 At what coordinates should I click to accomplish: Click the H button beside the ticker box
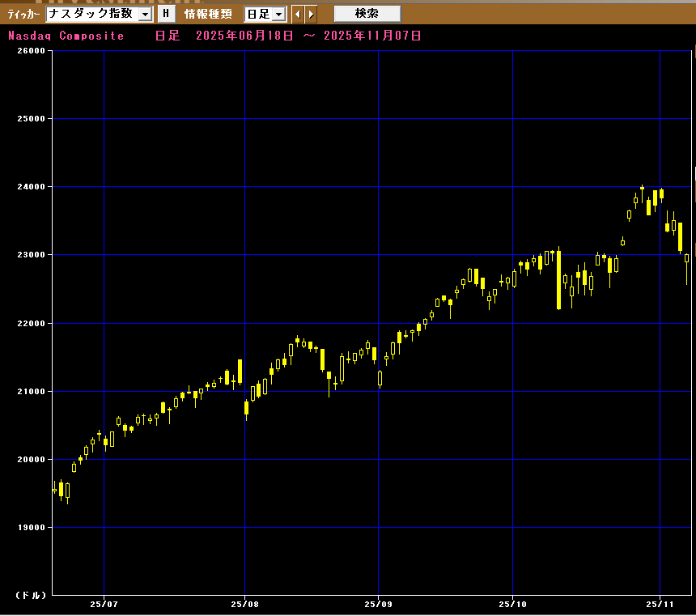166,14
